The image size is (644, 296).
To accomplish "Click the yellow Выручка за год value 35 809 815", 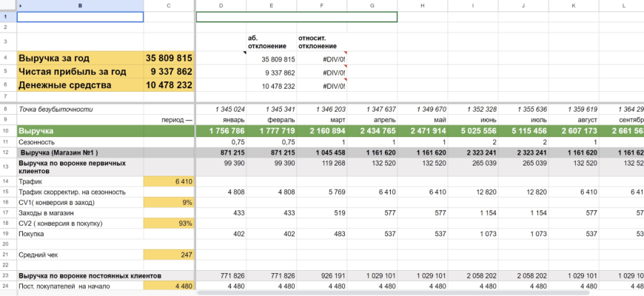I will click(x=169, y=58).
